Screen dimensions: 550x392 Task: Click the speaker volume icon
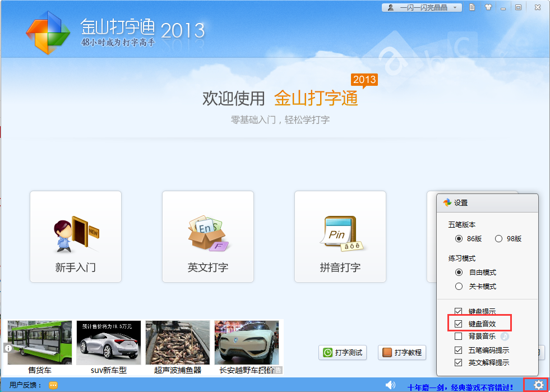390,385
